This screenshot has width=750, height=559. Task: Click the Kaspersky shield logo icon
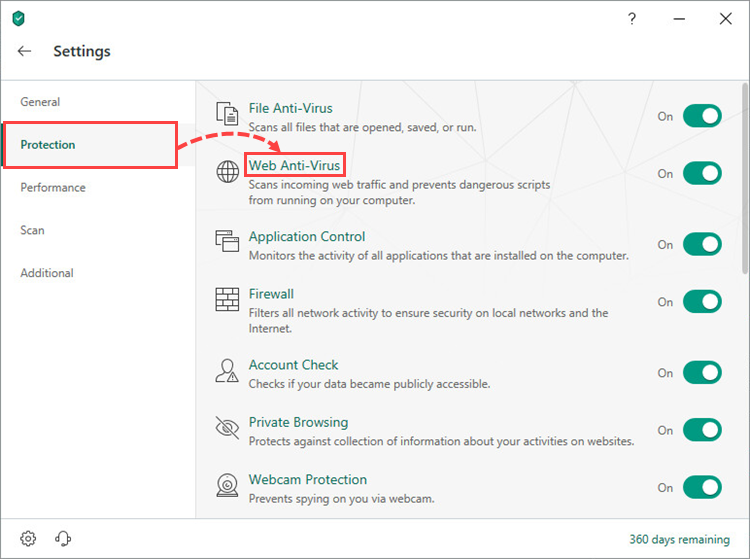[18, 19]
